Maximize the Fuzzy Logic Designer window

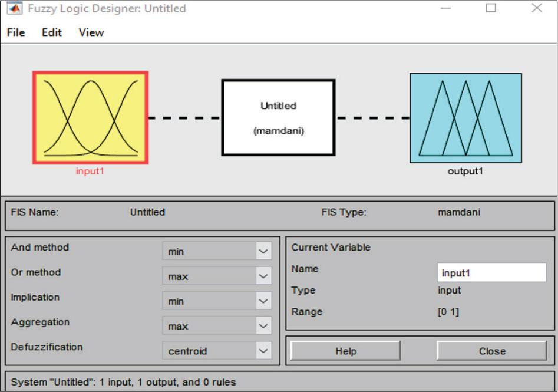(491, 8)
